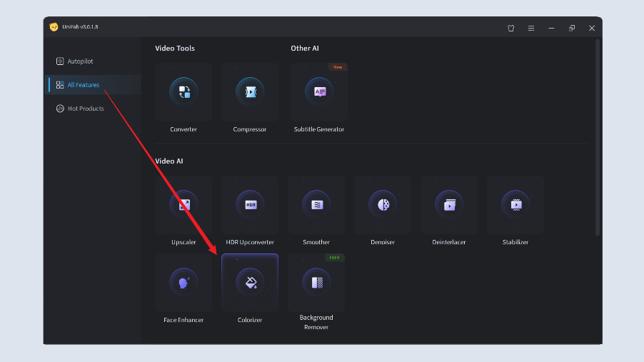Click the Smoother label
Viewport: 644px width, 362px height.
click(316, 242)
